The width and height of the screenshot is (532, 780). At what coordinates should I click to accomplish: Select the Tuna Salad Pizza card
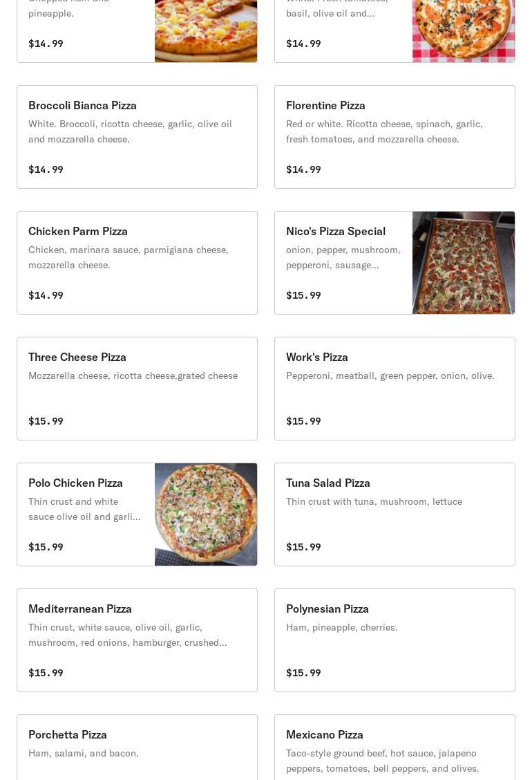[395, 514]
